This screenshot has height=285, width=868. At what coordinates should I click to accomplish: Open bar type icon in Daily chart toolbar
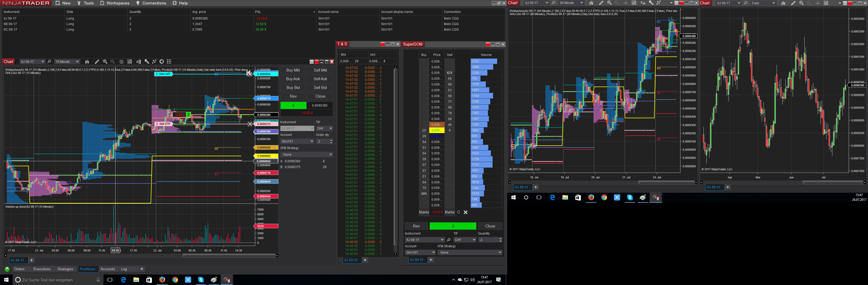(x=783, y=3)
